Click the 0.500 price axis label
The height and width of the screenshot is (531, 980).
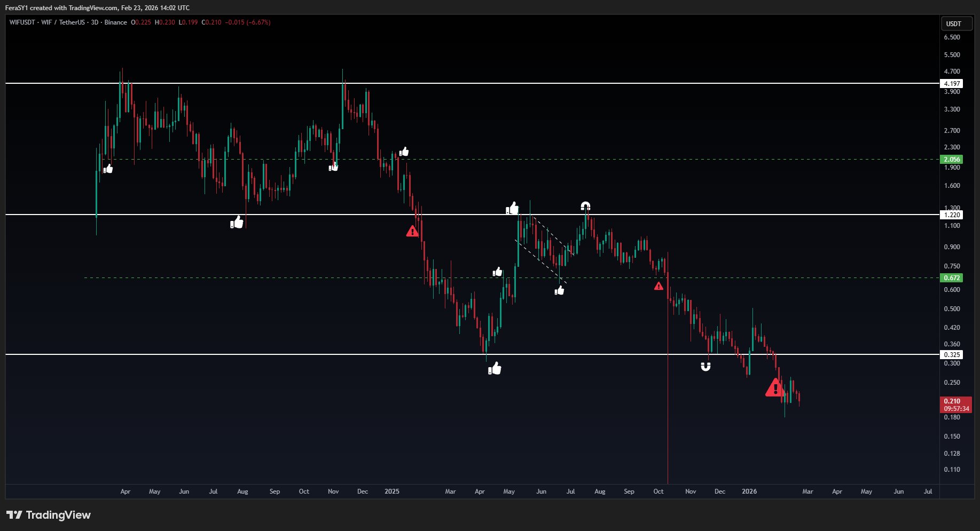(952, 309)
